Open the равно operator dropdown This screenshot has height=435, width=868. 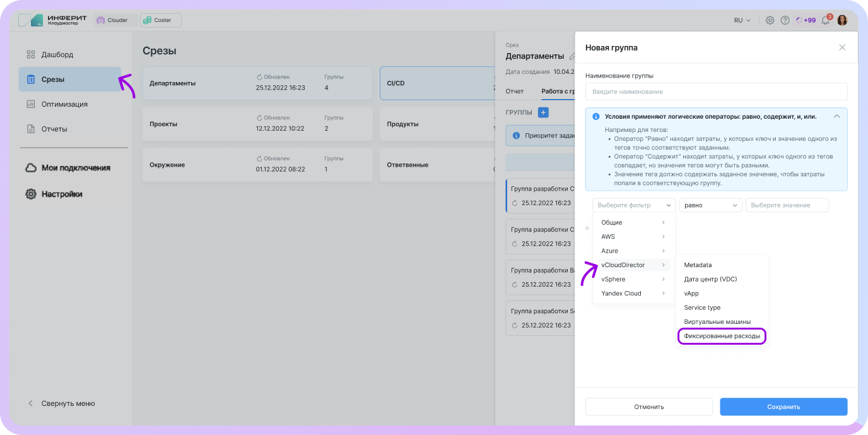[710, 205]
